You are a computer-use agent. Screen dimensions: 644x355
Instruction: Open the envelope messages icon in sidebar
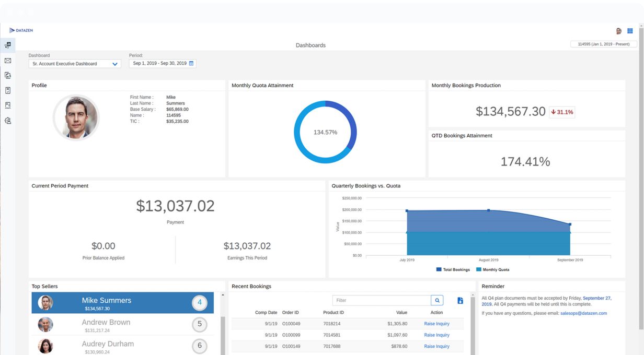click(x=8, y=61)
